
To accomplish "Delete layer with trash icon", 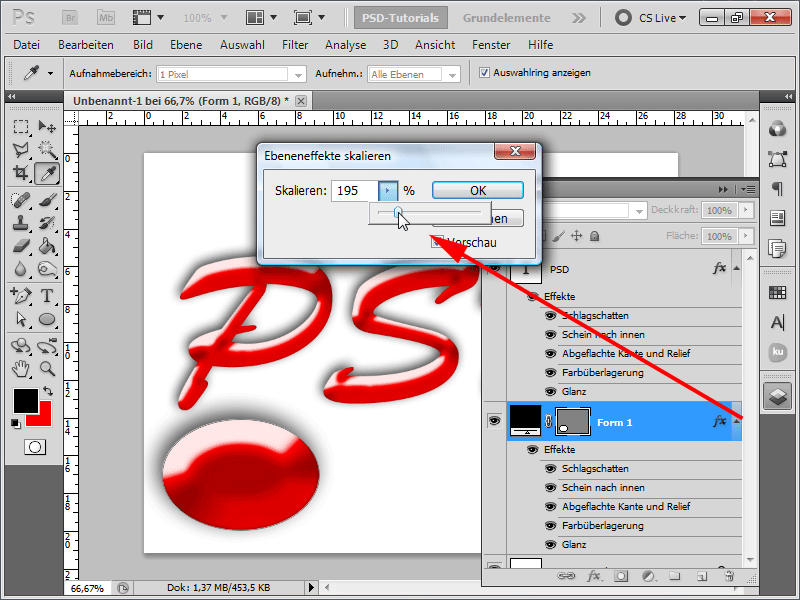I will [x=730, y=576].
